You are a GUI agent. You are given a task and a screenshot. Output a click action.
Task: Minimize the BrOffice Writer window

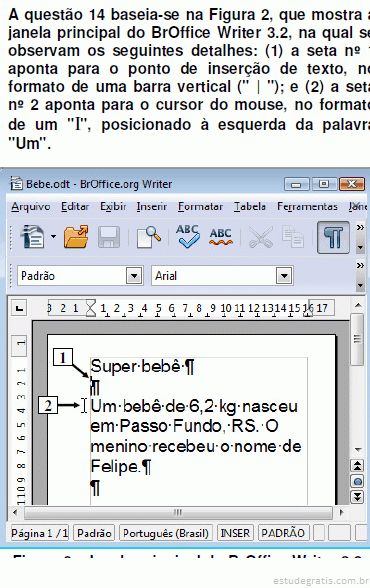point(297,184)
